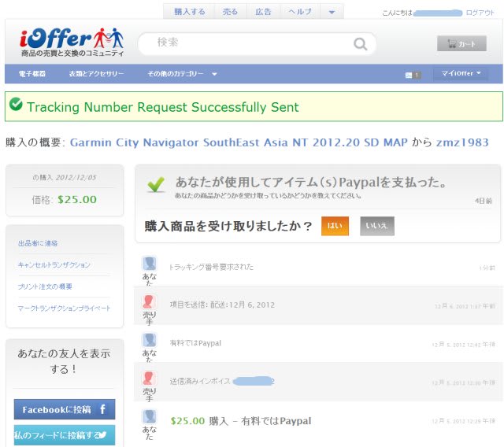
Task: Expand the top menu arrow after ヘルプ
Action: click(x=332, y=13)
